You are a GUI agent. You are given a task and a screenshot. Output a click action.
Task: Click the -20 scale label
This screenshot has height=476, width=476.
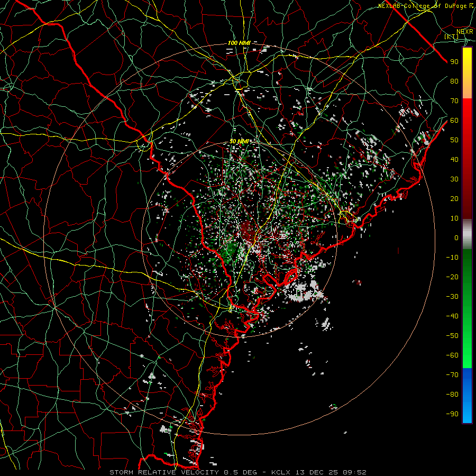[x=452, y=277]
